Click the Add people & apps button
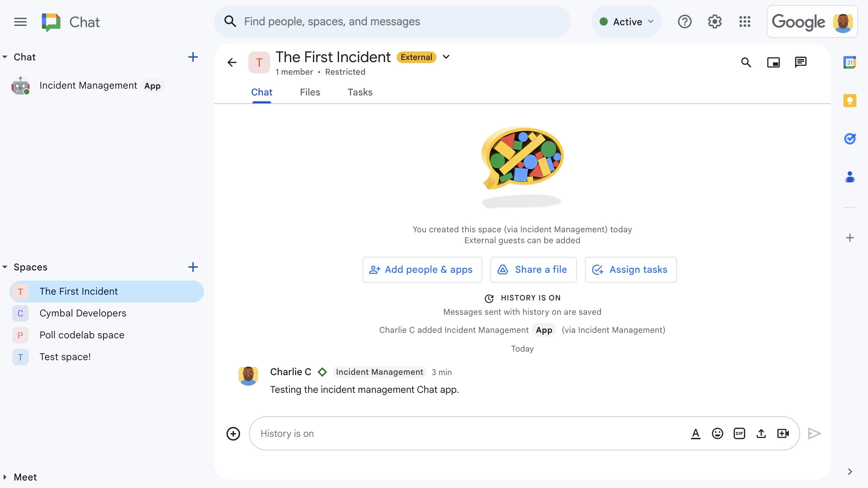The image size is (868, 488). [422, 270]
